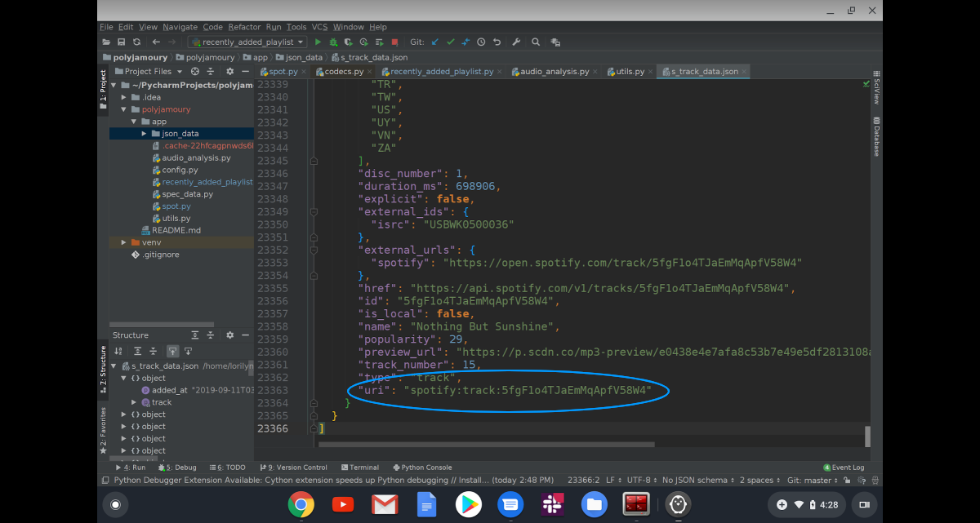Viewport: 980px width, 523px height.
Task: Open the Terminal tool window
Action: pos(359,468)
